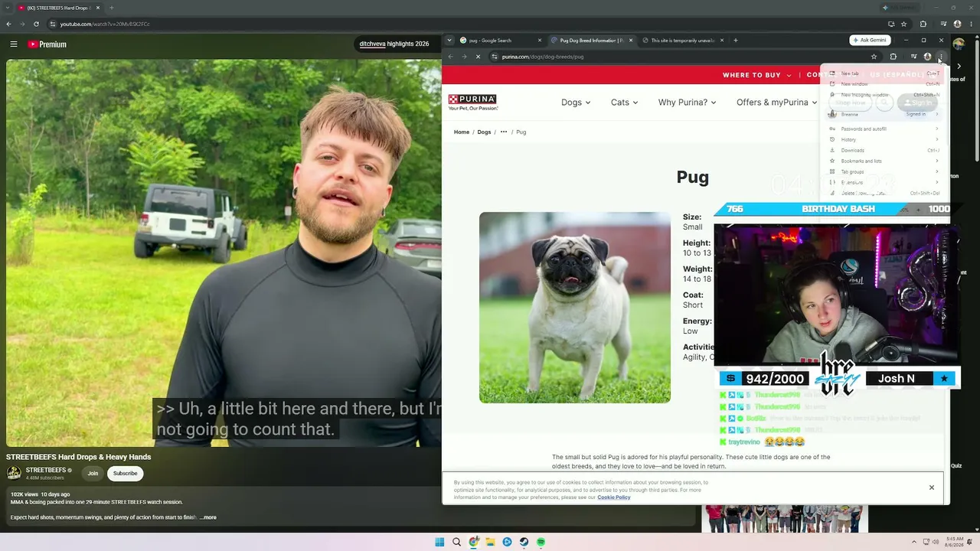The image size is (980, 551).
Task: Reload the YouTube page in back window
Action: pos(36,24)
